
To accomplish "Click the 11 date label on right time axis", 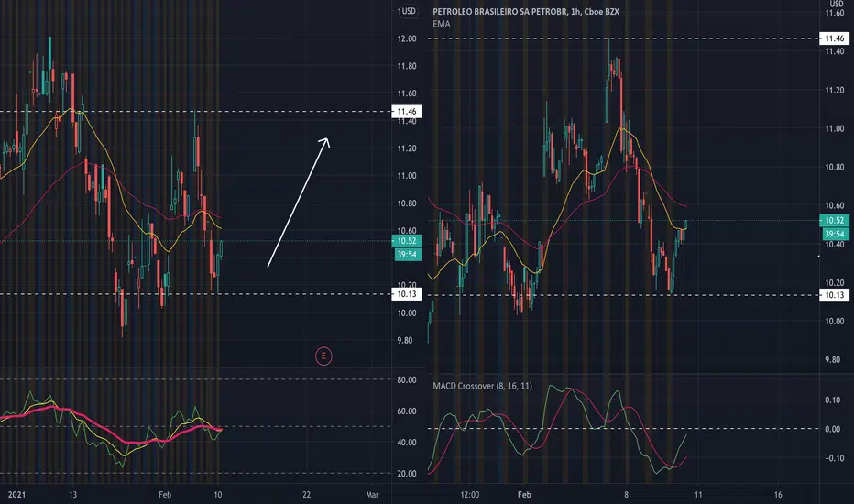I will coord(698,495).
